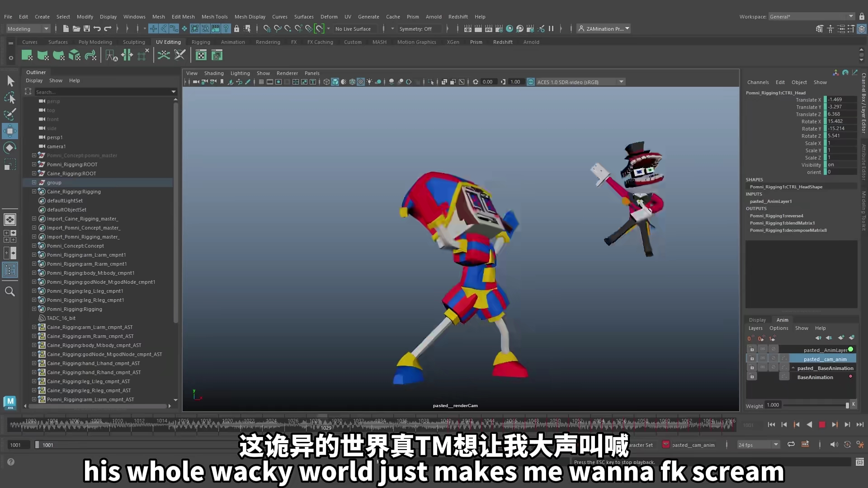Viewport: 868px width, 488px height.
Task: Select the arrow Select tool in the toolbox
Action: (x=10, y=81)
